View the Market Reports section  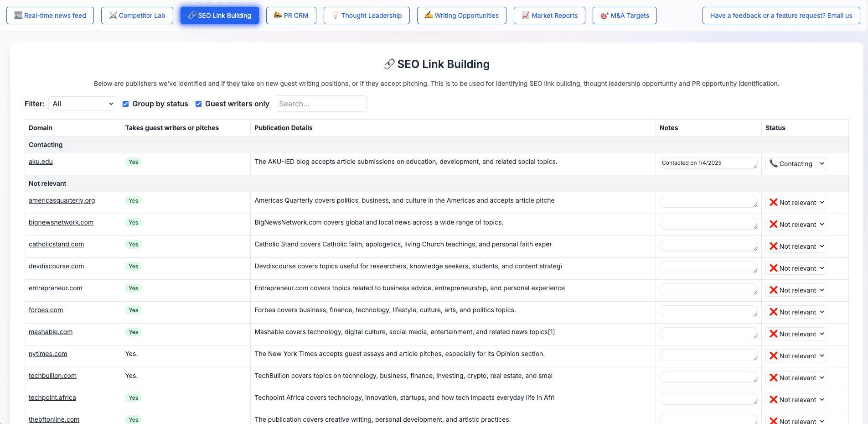click(x=549, y=15)
